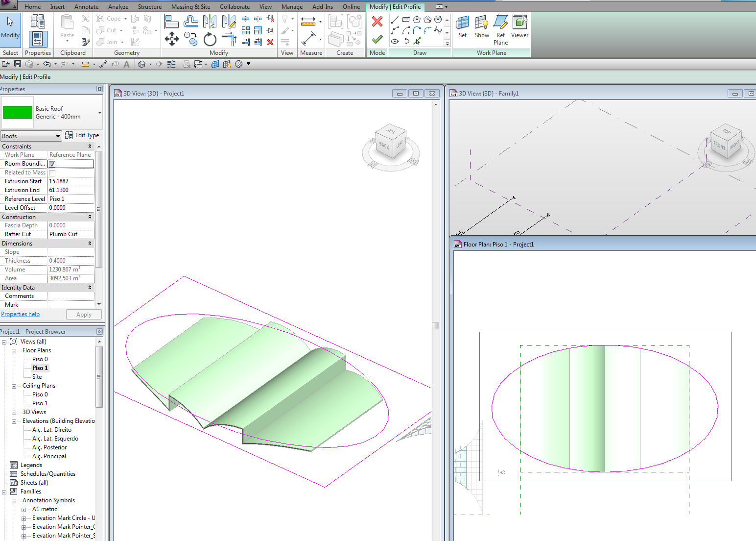This screenshot has height=541, width=756.
Task: Switch to the Annotate ribbon tab
Action: 86,7
